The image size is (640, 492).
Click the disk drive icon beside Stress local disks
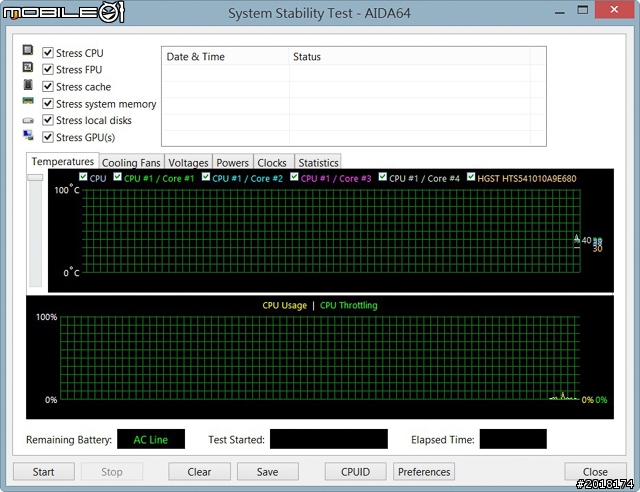(x=28, y=120)
